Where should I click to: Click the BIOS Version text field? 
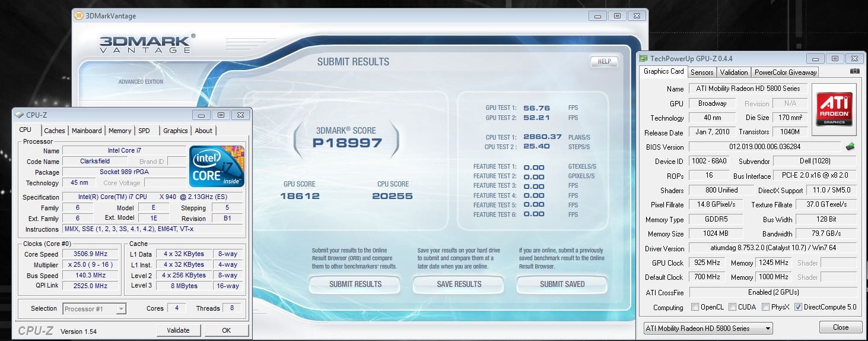(764, 147)
